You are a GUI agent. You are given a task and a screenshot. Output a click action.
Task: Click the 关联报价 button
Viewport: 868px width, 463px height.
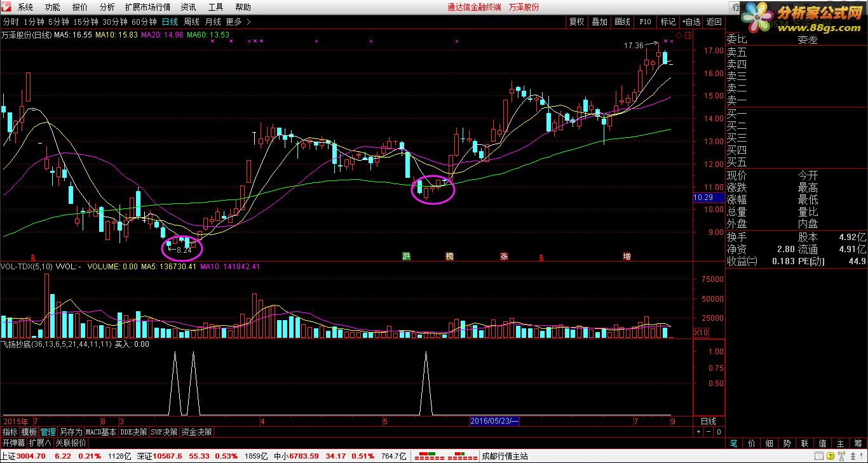[71, 443]
